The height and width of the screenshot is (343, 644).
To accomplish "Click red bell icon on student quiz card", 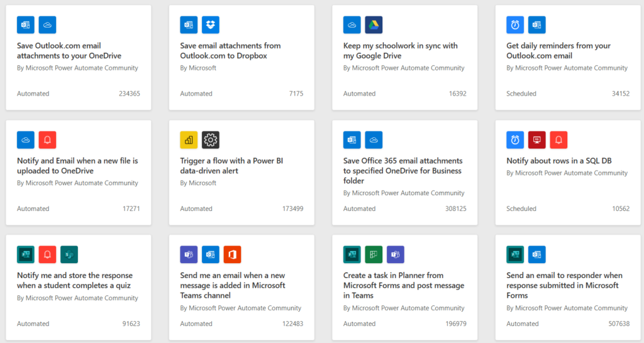I will coord(47,254).
